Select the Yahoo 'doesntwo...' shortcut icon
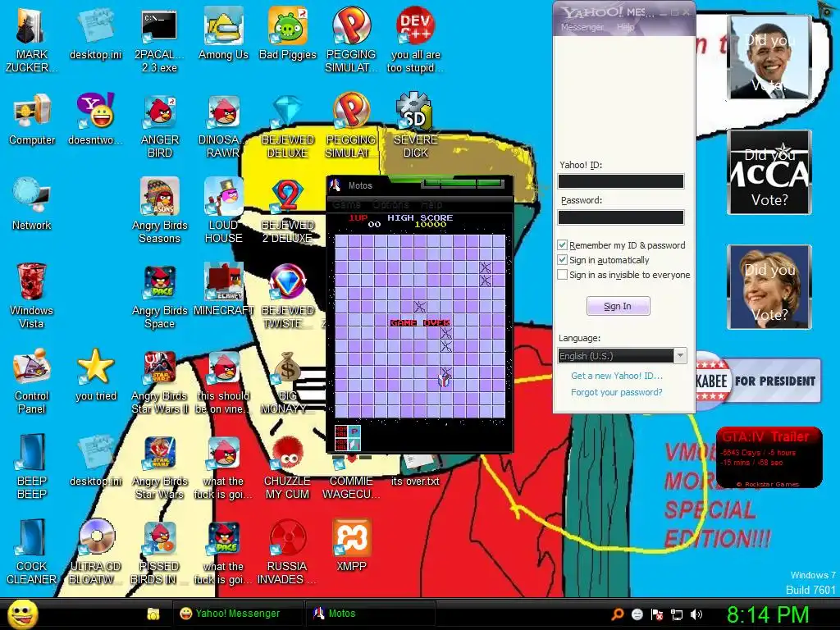 point(95,119)
